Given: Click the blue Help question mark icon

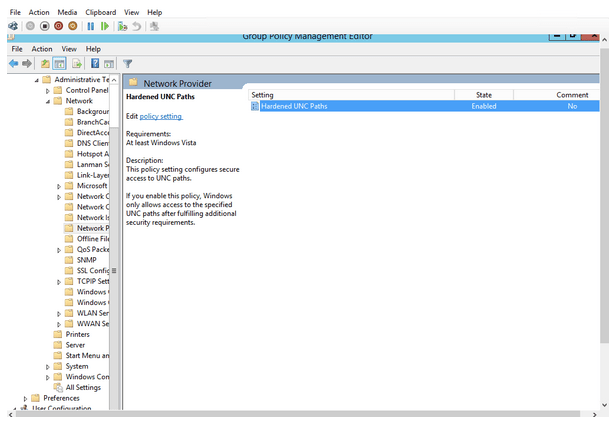Looking at the screenshot, I should tap(95, 63).
